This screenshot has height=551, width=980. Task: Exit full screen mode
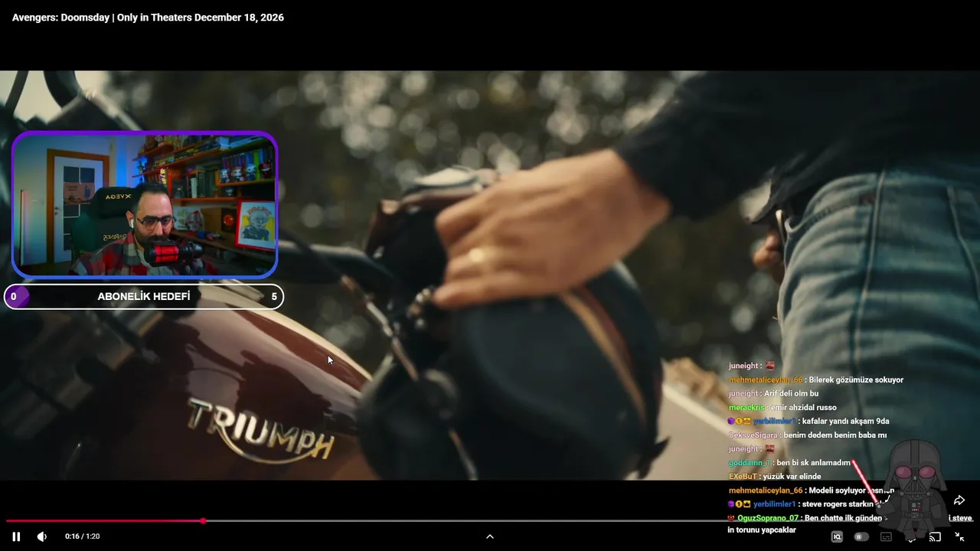pos(959,536)
